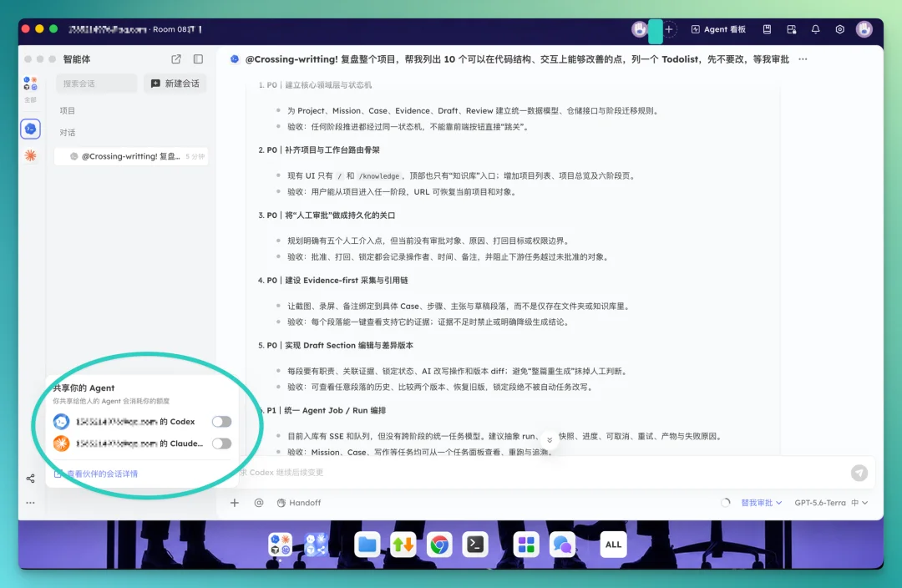Click the send message arrow button
The height and width of the screenshot is (588, 902).
[x=859, y=473]
